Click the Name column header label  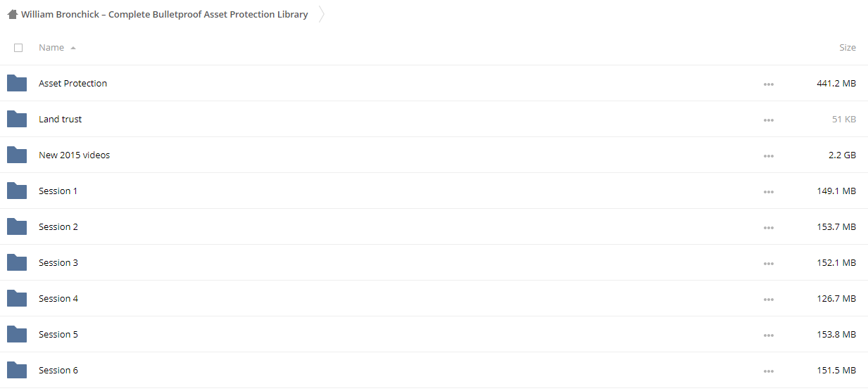click(x=51, y=48)
